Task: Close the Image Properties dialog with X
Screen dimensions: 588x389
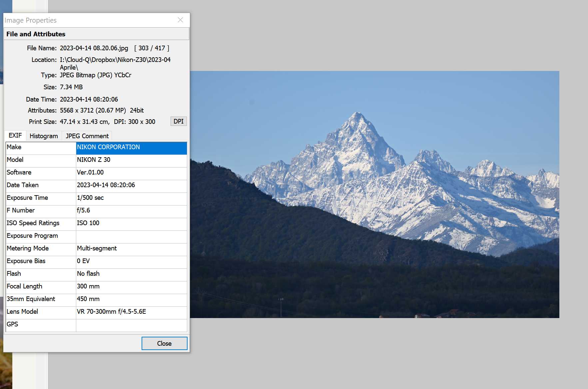Action: coord(180,20)
